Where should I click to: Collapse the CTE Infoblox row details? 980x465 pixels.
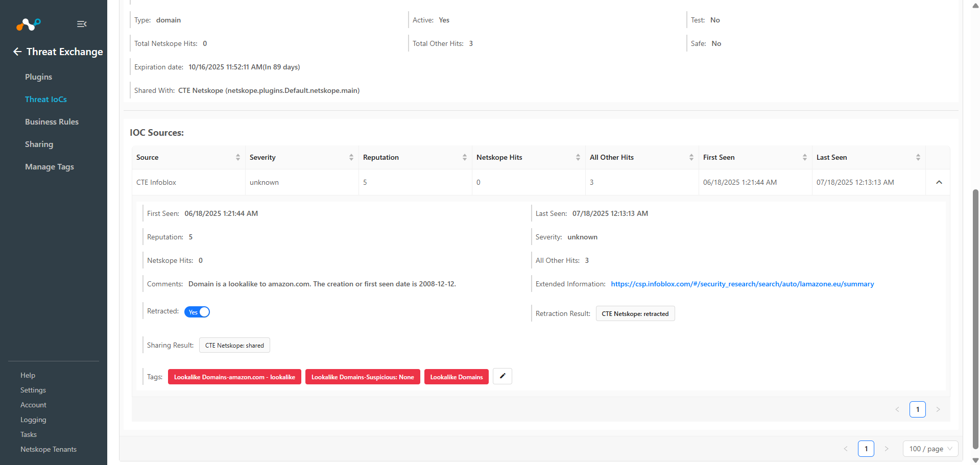pos(939,182)
